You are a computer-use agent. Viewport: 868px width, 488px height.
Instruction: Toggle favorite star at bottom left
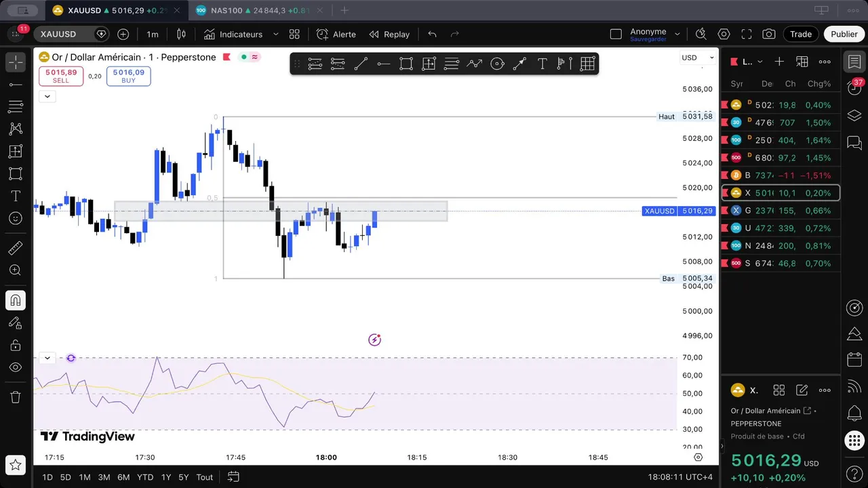[x=15, y=466]
